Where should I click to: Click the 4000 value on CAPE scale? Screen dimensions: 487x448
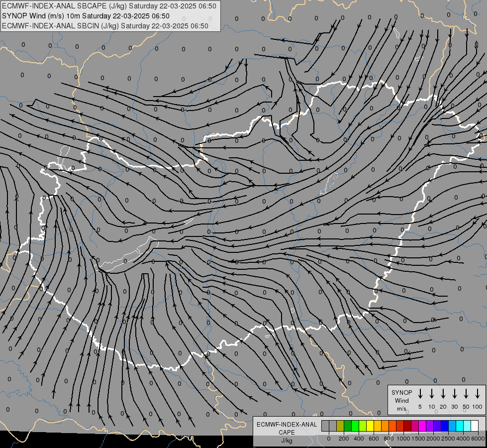[x=463, y=439]
